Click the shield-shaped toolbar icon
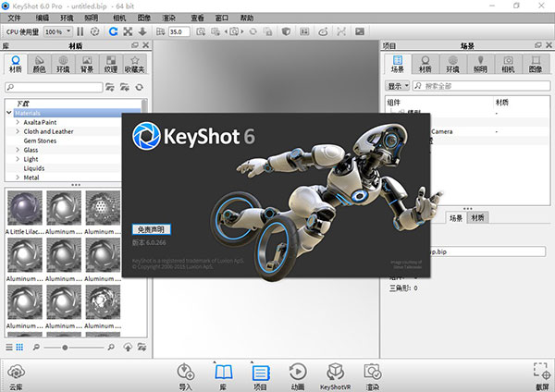This screenshot has width=555, height=392. point(286,31)
